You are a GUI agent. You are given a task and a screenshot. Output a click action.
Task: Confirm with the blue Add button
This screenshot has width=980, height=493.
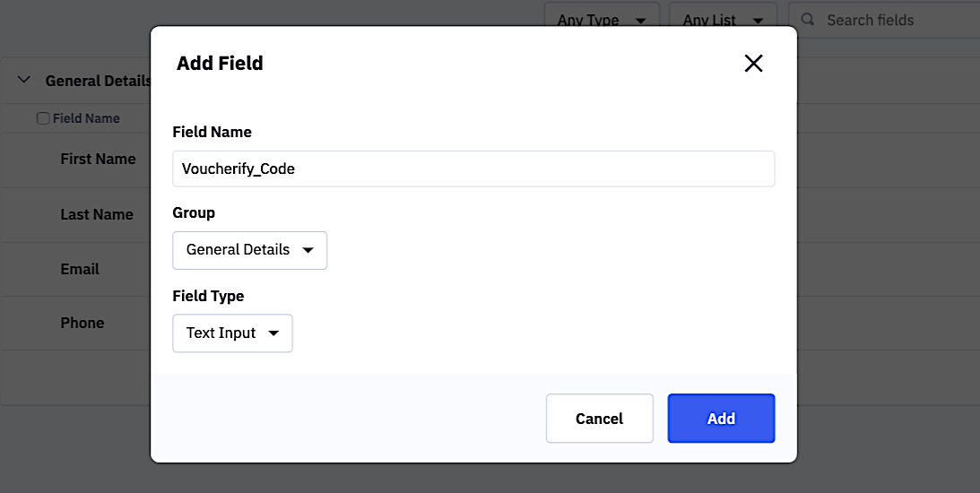tap(721, 419)
